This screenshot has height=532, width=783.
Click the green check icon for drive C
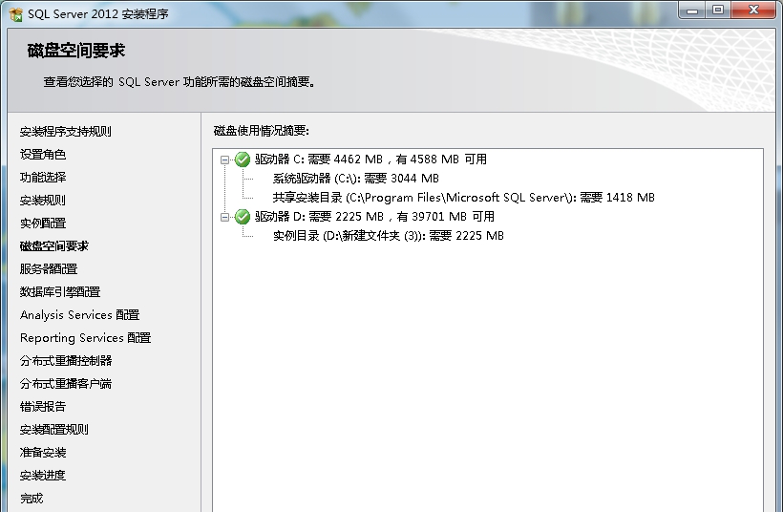243,160
